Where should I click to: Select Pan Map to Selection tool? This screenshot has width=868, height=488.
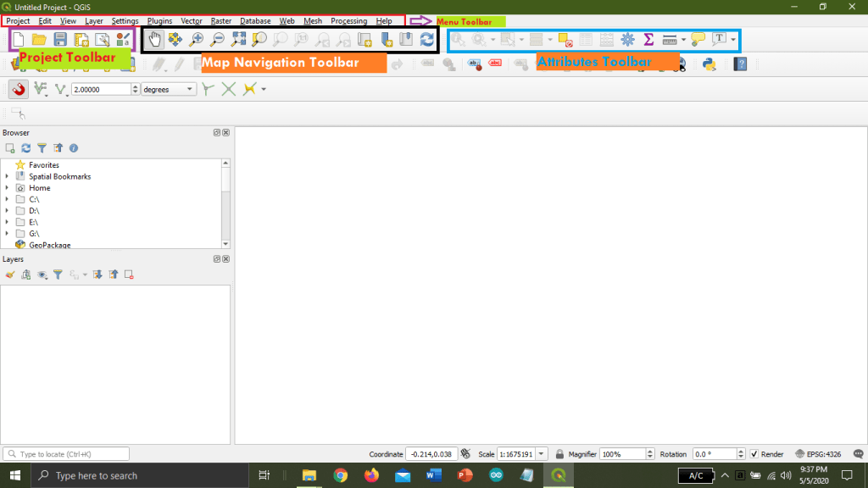coord(175,39)
